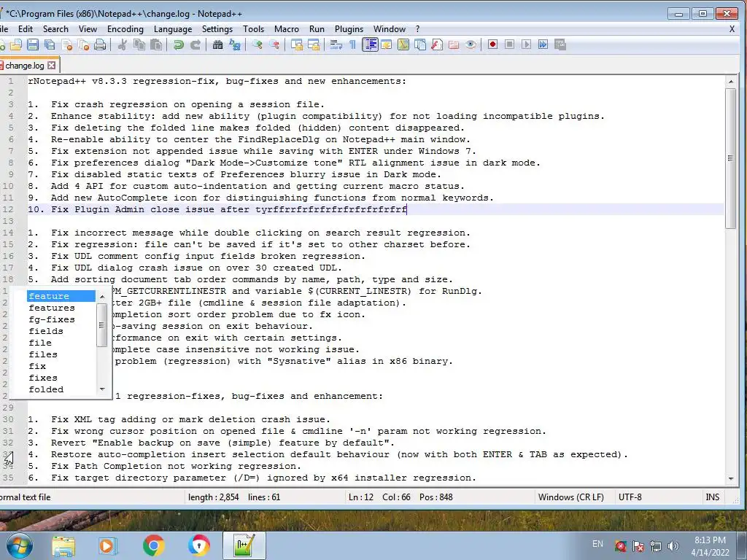The image size is (747, 560).
Task: Open the Replace dialog from the toolbar
Action: pyautogui.click(x=235, y=44)
